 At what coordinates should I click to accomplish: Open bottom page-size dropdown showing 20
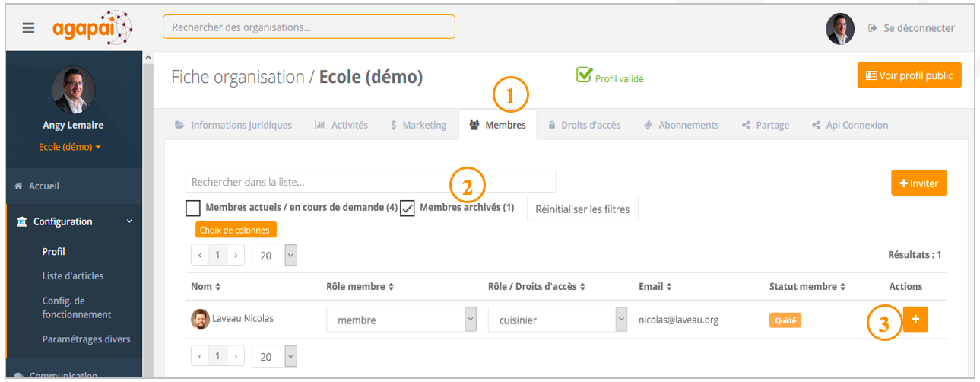pos(274,356)
